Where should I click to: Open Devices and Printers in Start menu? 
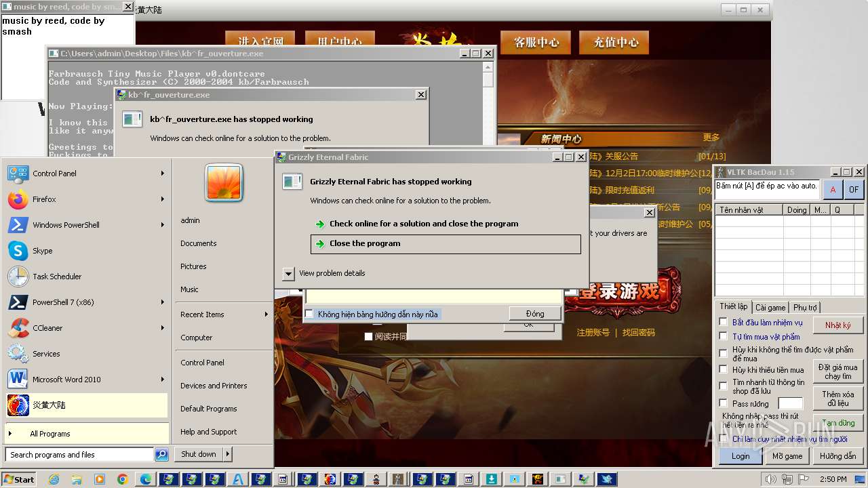(214, 386)
